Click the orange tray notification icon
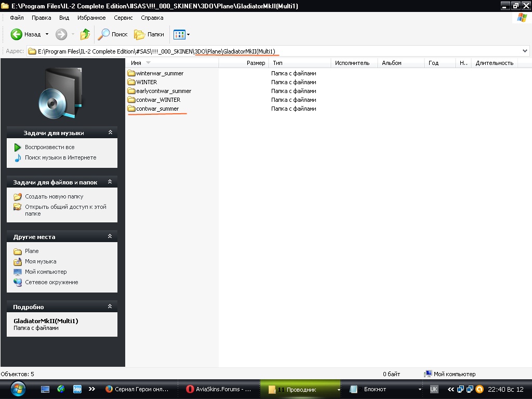 click(480, 389)
